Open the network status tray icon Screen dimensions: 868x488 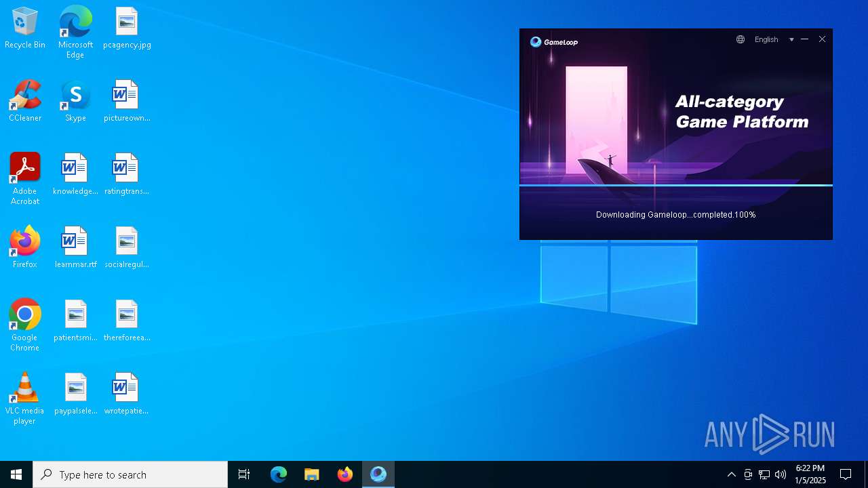point(764,474)
